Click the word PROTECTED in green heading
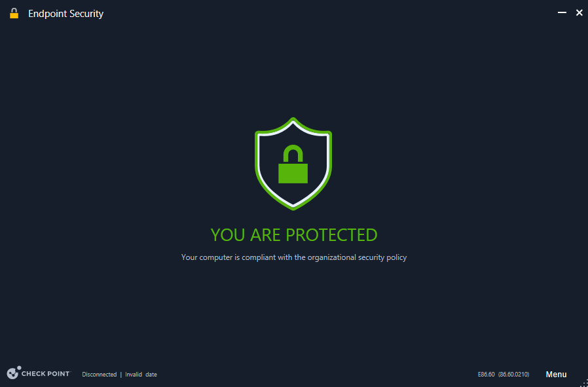Screen dimensions: 588x387 (x=331, y=234)
